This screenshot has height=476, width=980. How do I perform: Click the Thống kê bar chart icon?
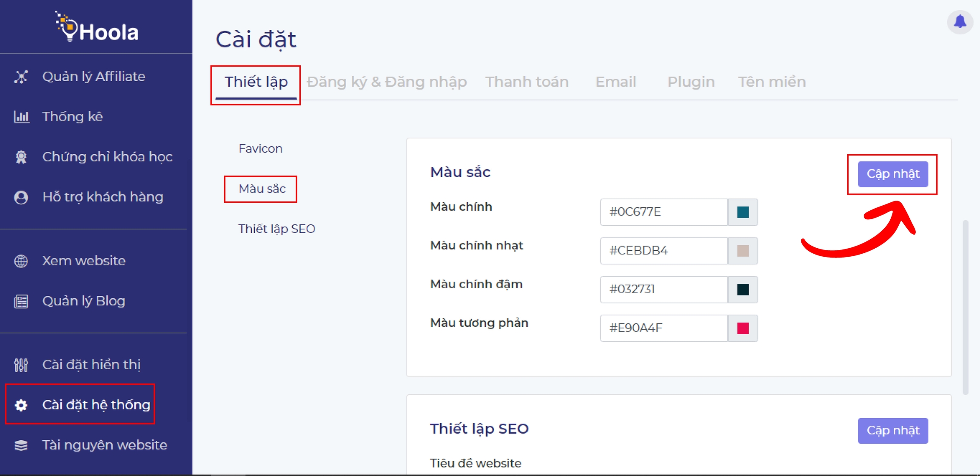(x=21, y=116)
